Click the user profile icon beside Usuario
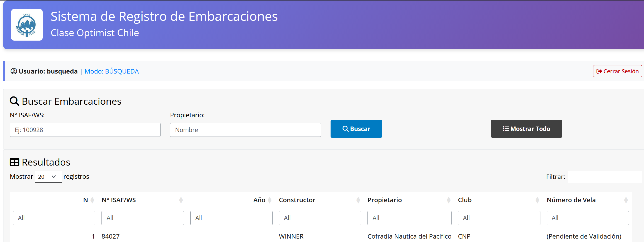This screenshot has height=242, width=644. [14, 71]
